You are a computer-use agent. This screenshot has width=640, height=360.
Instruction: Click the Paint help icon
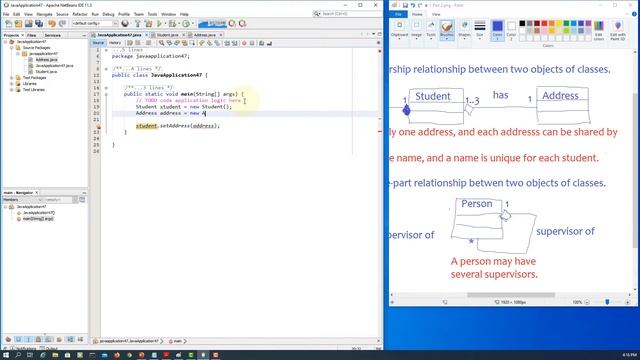634,14
